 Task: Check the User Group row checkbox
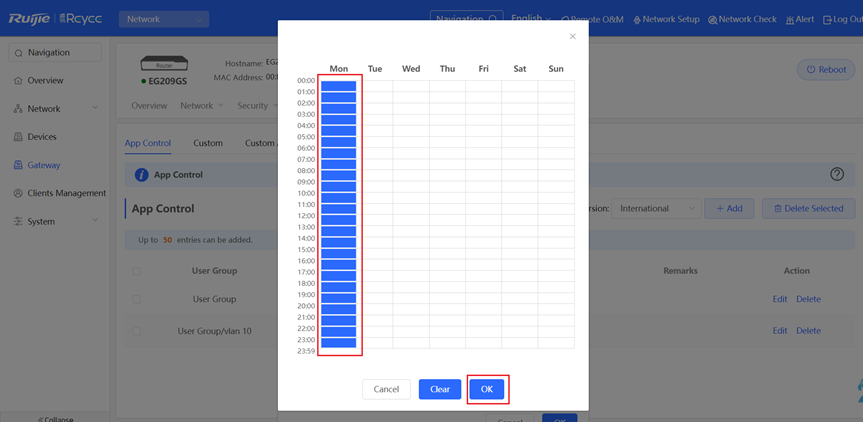click(137, 299)
